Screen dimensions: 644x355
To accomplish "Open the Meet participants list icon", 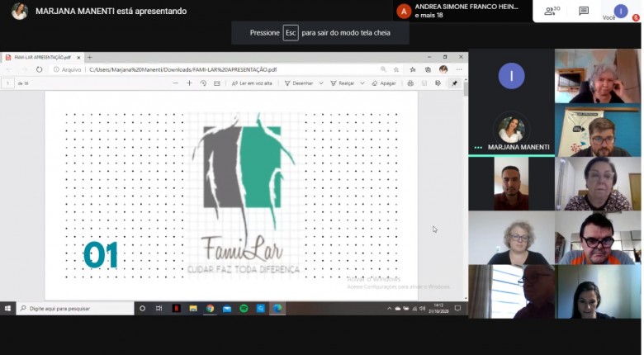I will coord(550,12).
